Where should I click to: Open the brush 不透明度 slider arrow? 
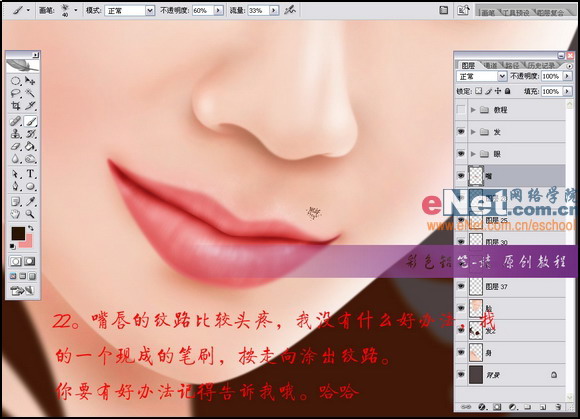tap(219, 10)
